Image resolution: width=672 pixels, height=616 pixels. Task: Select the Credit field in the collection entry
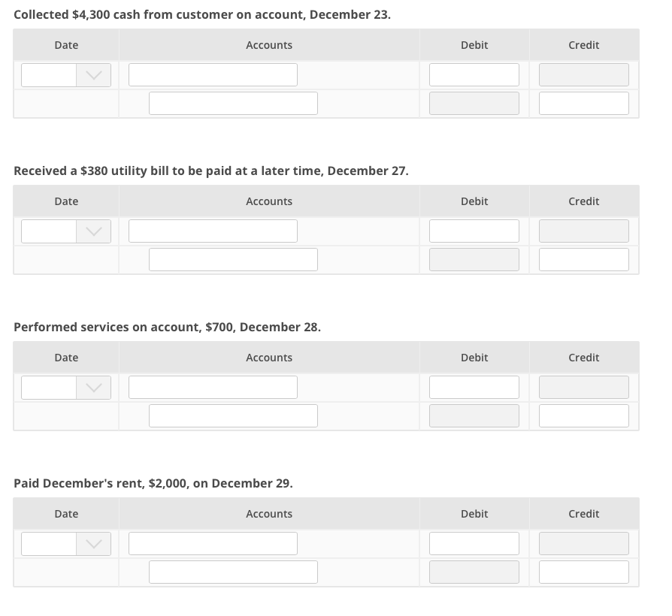[x=583, y=103]
